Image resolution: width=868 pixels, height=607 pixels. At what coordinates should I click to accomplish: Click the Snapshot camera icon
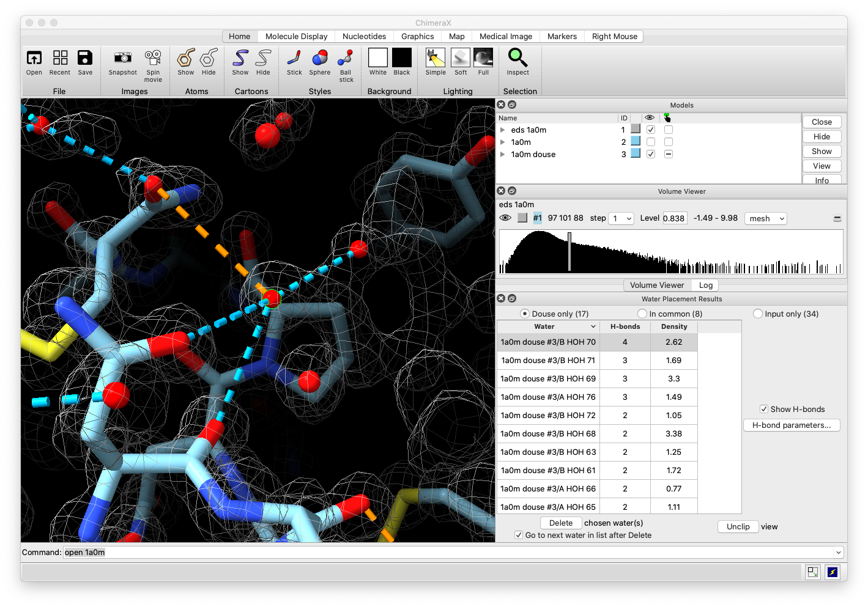(x=123, y=59)
